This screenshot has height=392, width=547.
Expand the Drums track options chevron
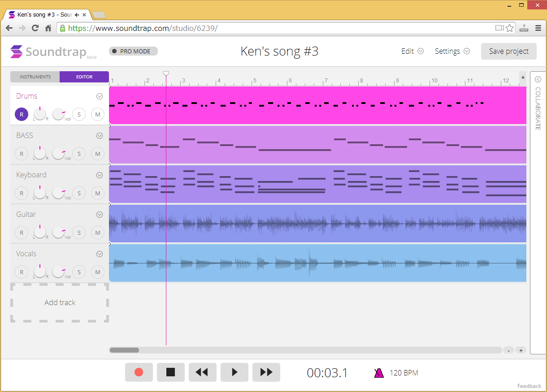(x=100, y=96)
